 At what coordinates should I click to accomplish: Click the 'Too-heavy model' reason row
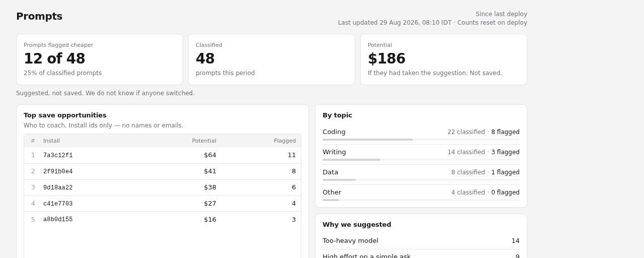[x=421, y=241]
